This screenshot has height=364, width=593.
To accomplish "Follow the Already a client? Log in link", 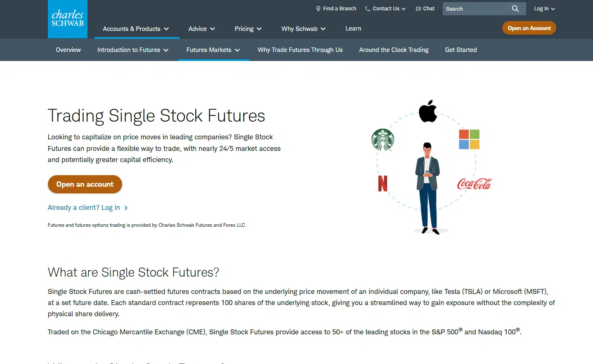I will click(87, 207).
